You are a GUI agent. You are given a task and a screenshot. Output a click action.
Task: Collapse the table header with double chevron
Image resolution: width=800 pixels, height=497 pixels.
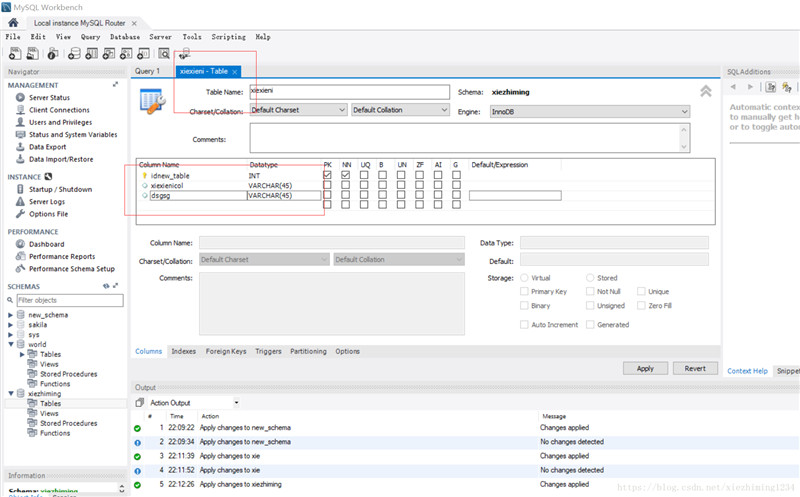tap(706, 91)
